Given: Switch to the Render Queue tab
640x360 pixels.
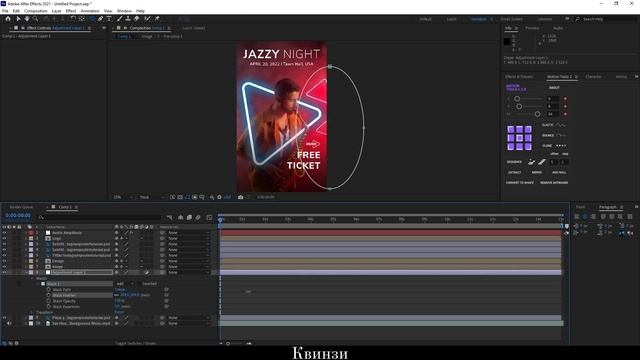Looking at the screenshot, I should [21, 207].
